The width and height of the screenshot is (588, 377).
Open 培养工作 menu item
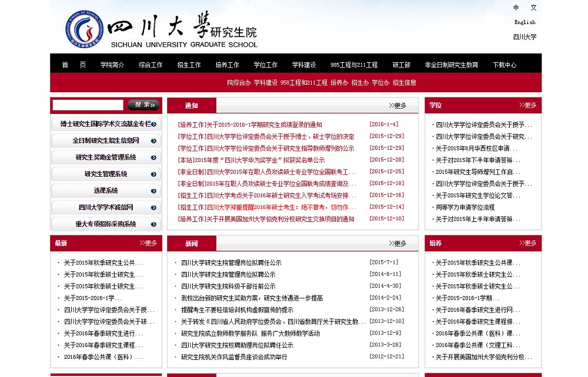tap(227, 65)
